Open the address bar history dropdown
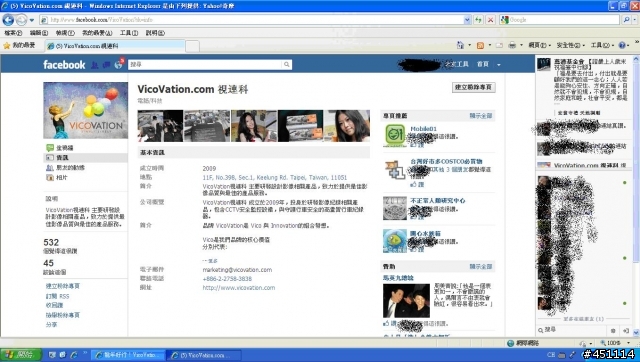640x362 pixels. (467, 20)
